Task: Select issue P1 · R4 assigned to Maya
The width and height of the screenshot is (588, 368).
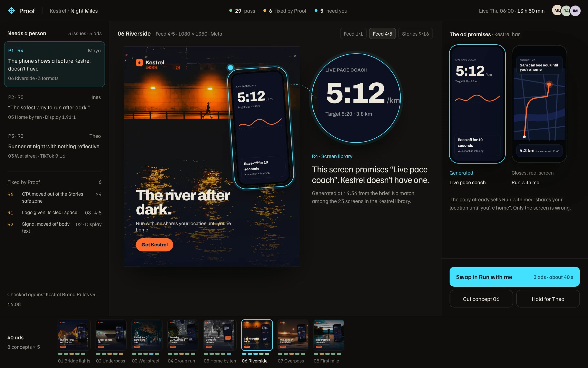Action: pos(55,64)
